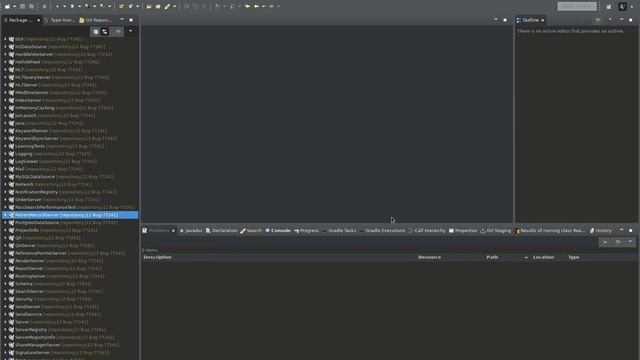640x360 pixels.
Task: Open the Run toolbar dropdown arrow
Action: (x=79, y=6)
